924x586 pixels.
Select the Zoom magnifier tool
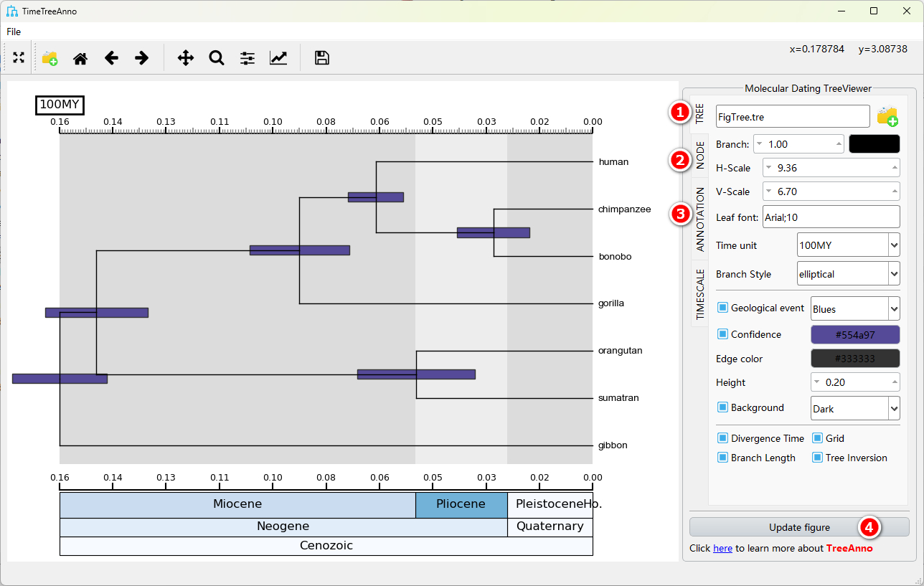tap(217, 58)
